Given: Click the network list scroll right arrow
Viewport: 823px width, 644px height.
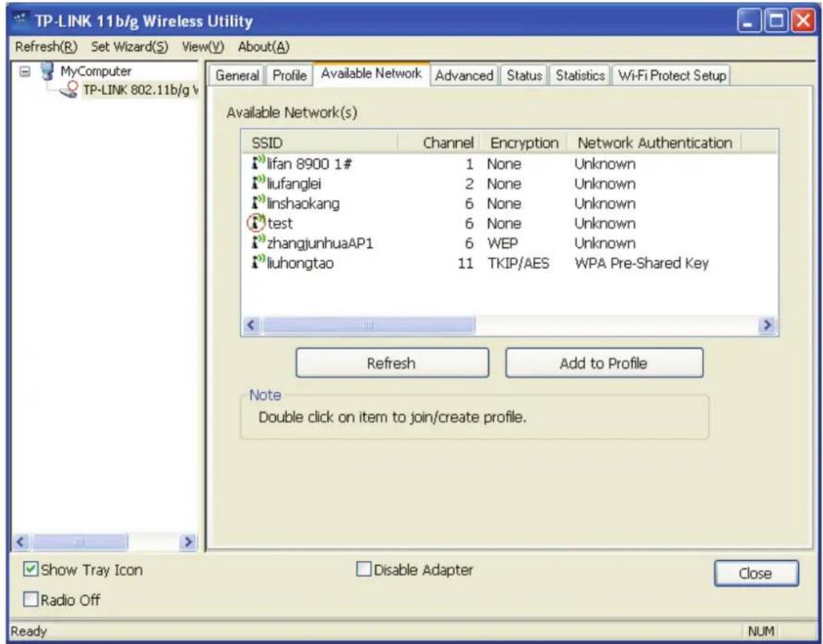Looking at the screenshot, I should (x=768, y=325).
